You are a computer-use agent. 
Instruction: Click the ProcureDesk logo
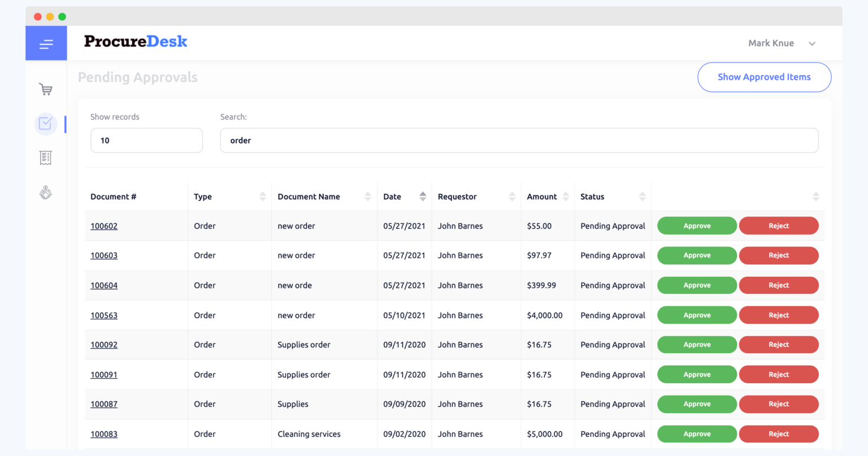pos(135,41)
